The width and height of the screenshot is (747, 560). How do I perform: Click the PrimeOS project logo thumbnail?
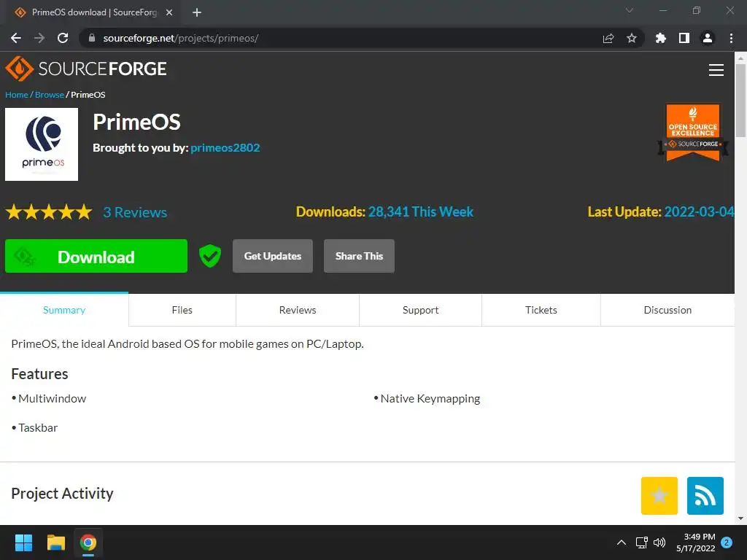[42, 144]
